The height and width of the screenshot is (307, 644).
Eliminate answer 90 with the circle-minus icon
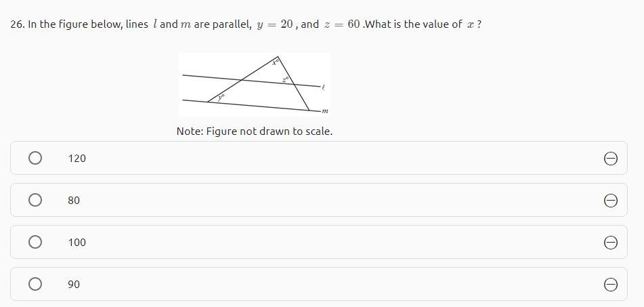[x=609, y=284]
